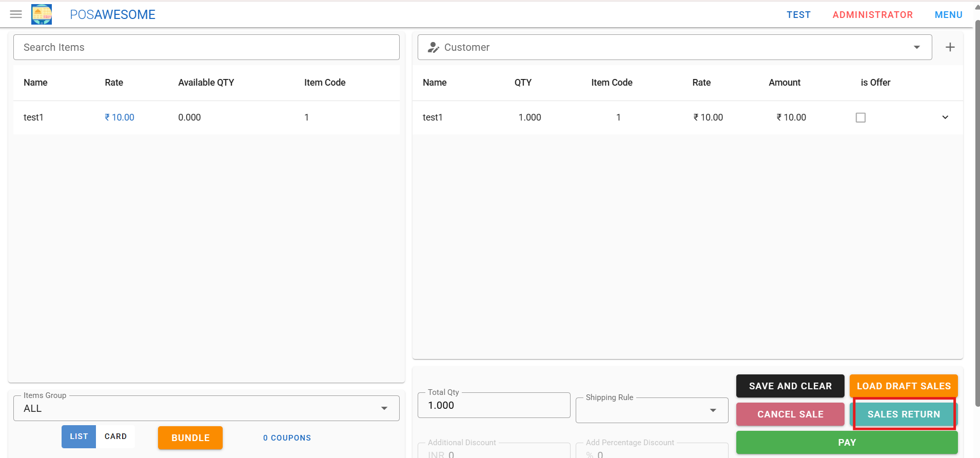Click the green PAY button

tap(847, 442)
